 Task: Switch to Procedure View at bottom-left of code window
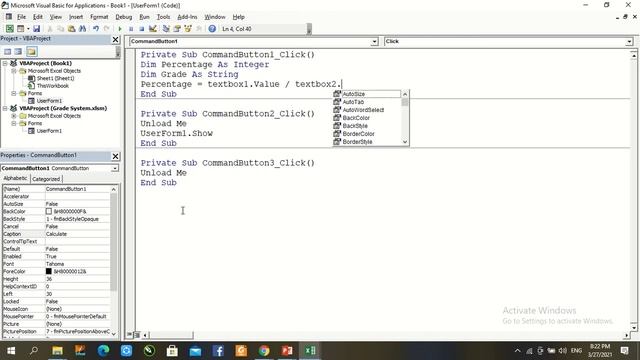(x=129, y=335)
